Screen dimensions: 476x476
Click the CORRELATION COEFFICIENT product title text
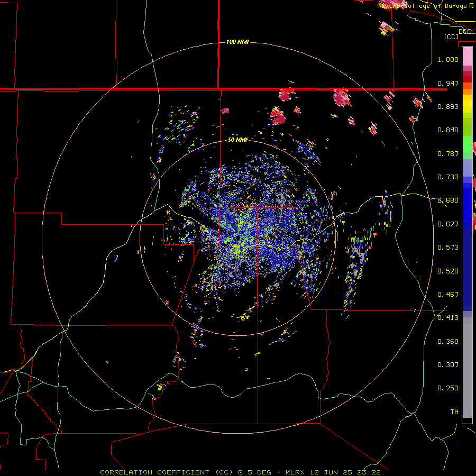(x=167, y=472)
